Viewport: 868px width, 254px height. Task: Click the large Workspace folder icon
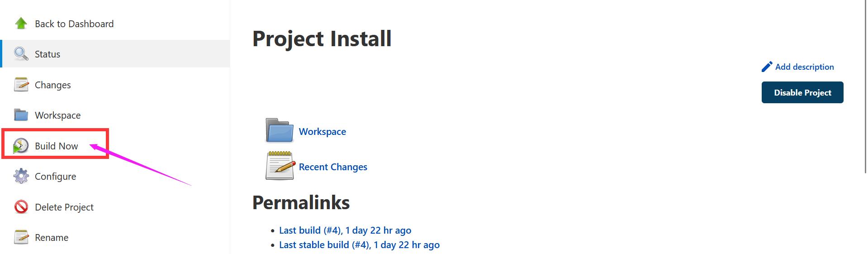pyautogui.click(x=280, y=130)
